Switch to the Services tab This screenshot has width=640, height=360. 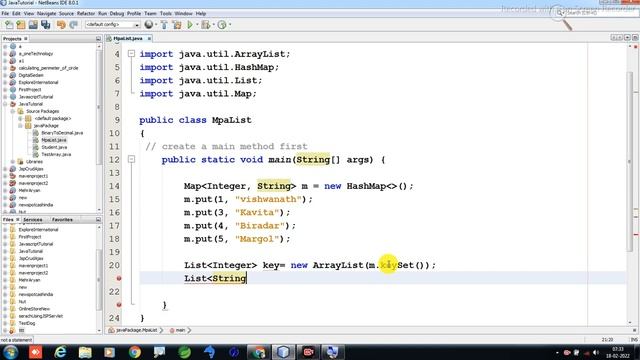[33, 220]
